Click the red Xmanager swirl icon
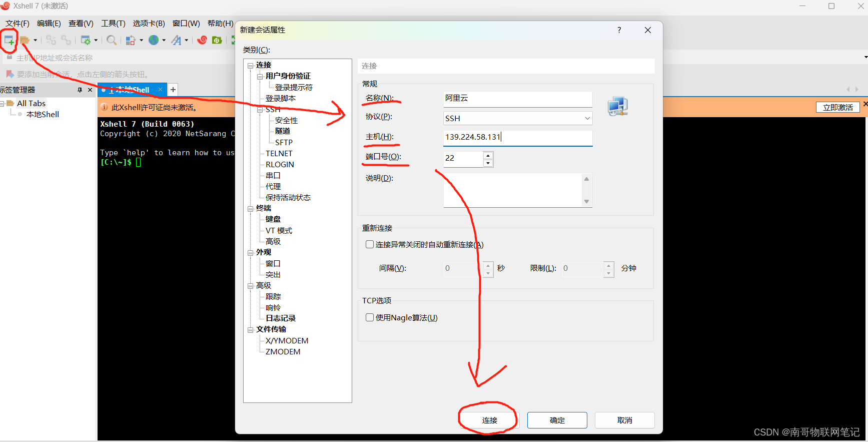The height and width of the screenshot is (442, 868). coord(202,40)
